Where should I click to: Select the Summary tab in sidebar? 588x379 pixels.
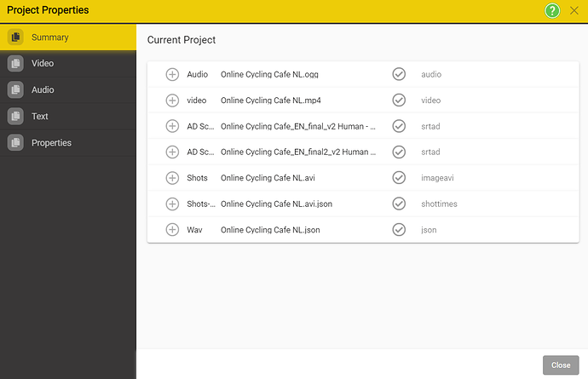point(68,37)
